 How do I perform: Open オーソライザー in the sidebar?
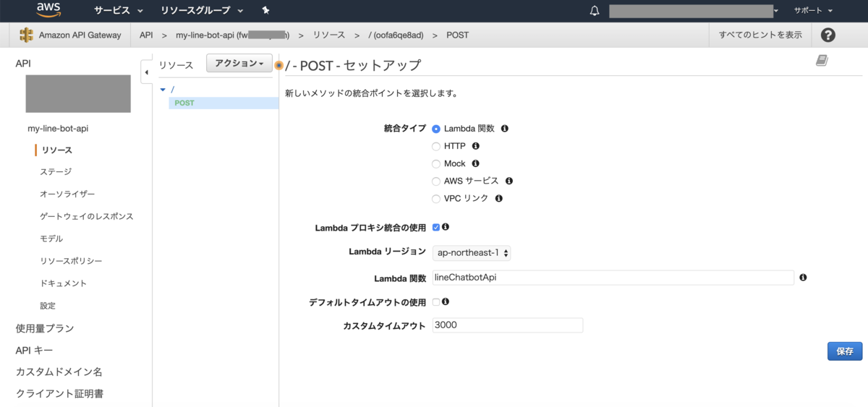tap(67, 194)
